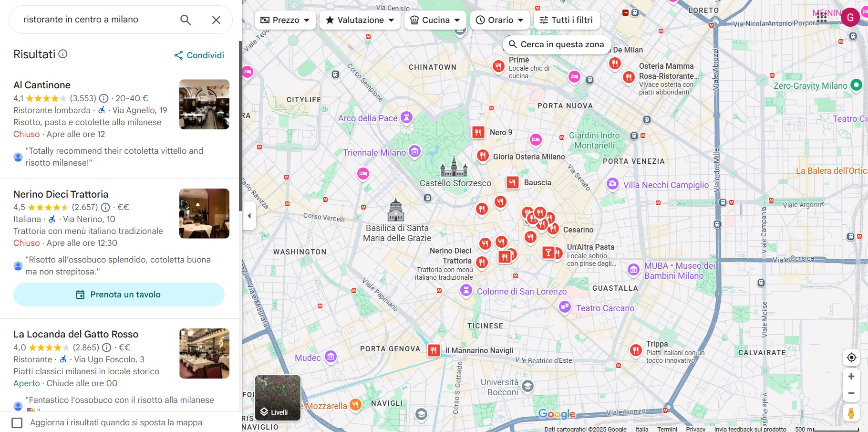Click the Italia footer text

642,429
